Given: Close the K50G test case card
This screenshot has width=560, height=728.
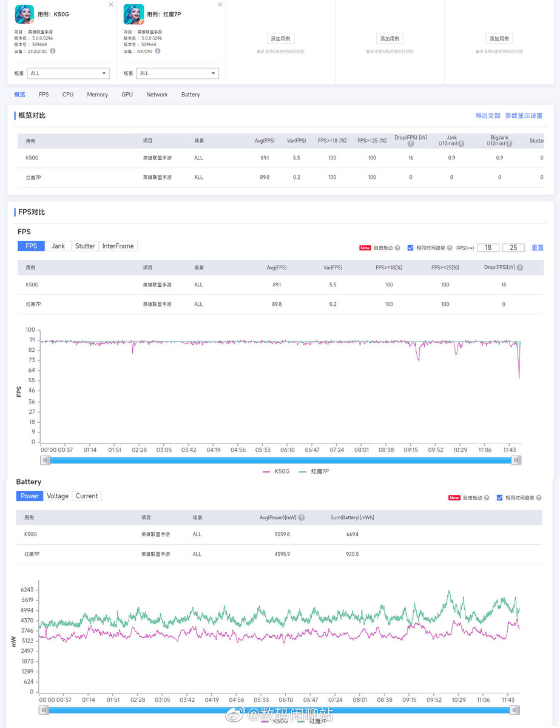Looking at the screenshot, I should coord(110,4).
